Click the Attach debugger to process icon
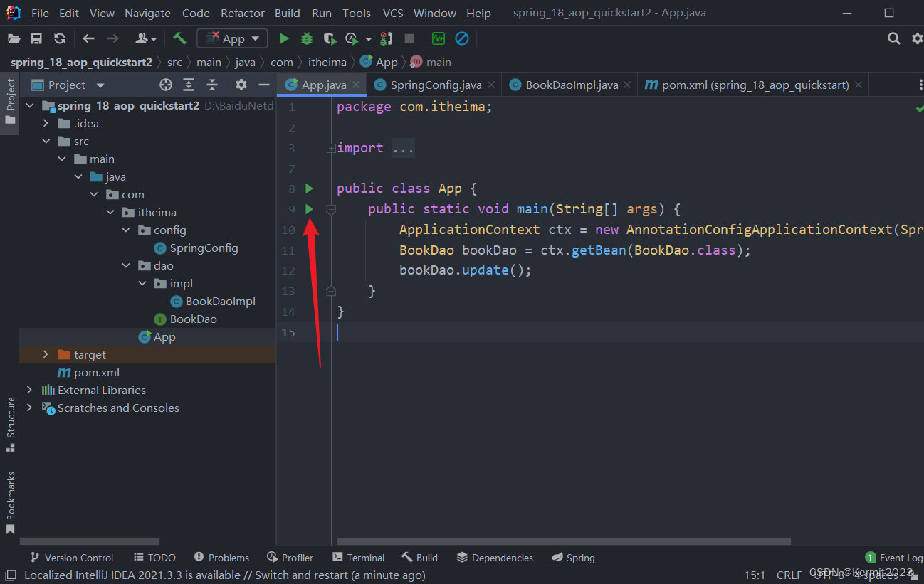 coord(386,38)
